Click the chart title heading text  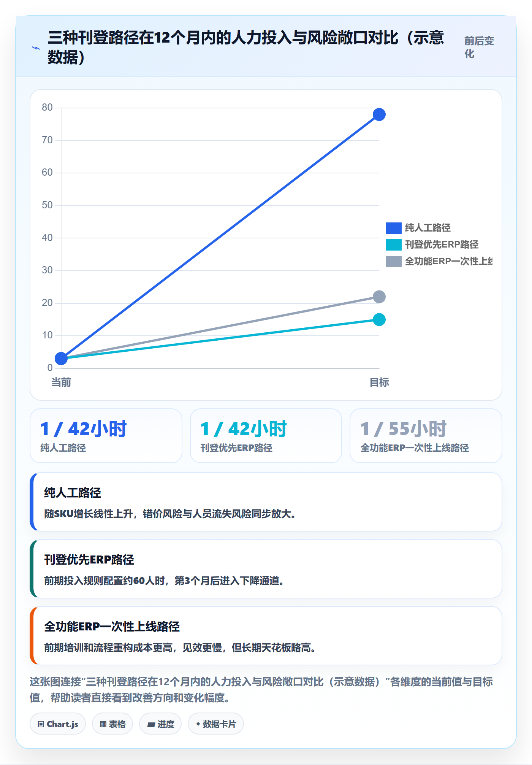(x=246, y=47)
